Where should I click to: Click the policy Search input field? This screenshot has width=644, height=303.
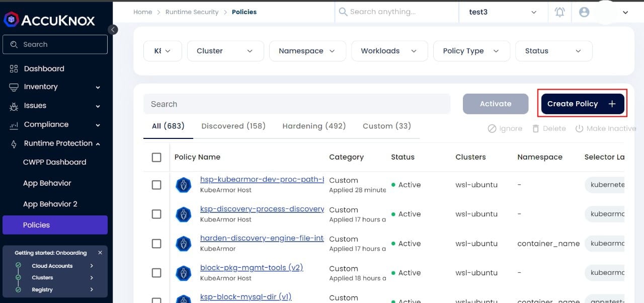point(297,104)
